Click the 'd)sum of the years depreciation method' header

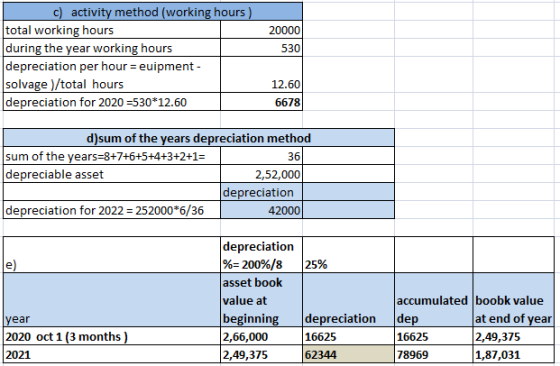[199, 138]
